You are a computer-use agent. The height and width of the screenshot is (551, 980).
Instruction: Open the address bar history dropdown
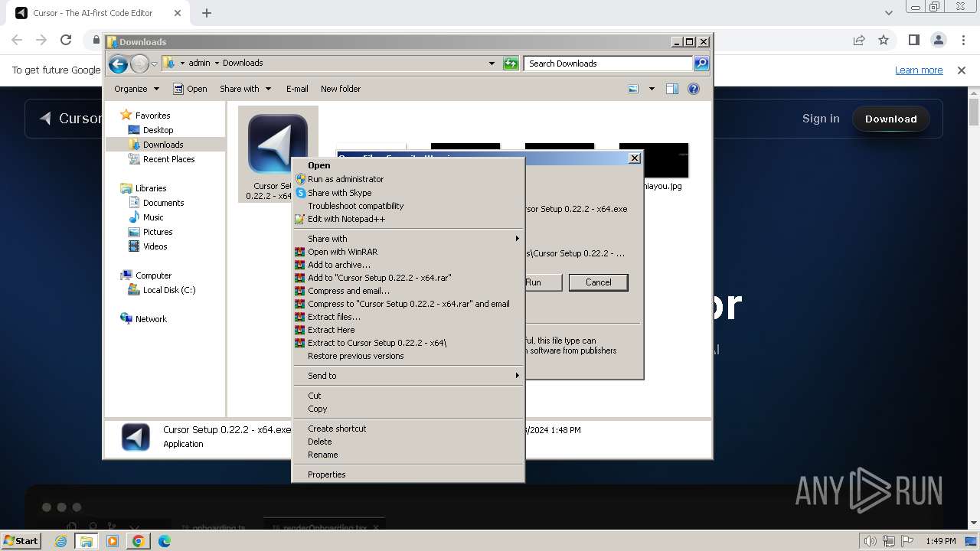492,64
